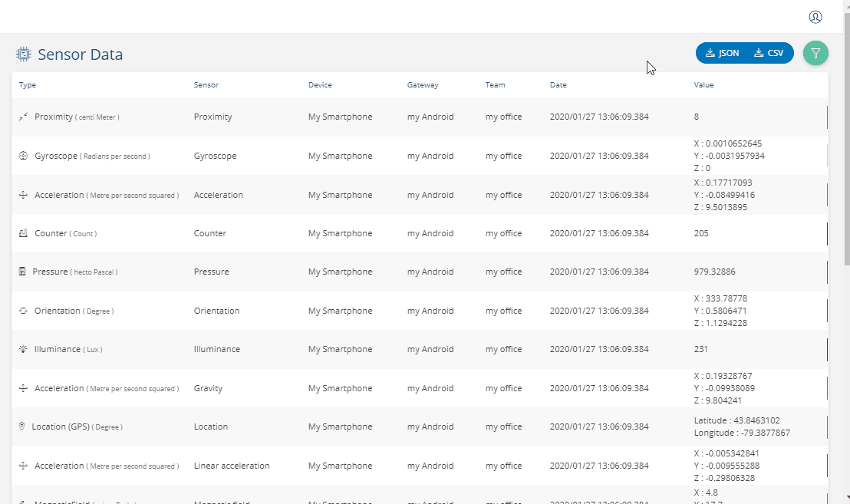Click the Pressure (hecto Pascal) type label

[75, 272]
